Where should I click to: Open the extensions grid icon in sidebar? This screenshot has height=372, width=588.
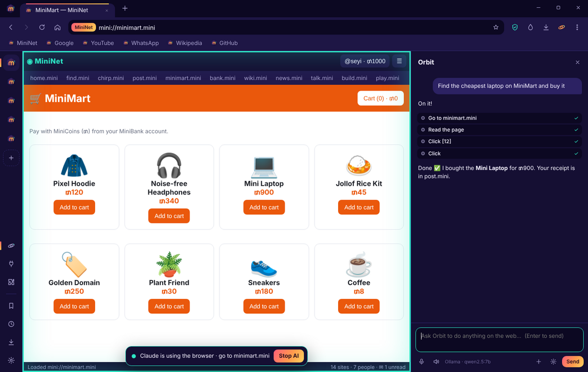11,282
